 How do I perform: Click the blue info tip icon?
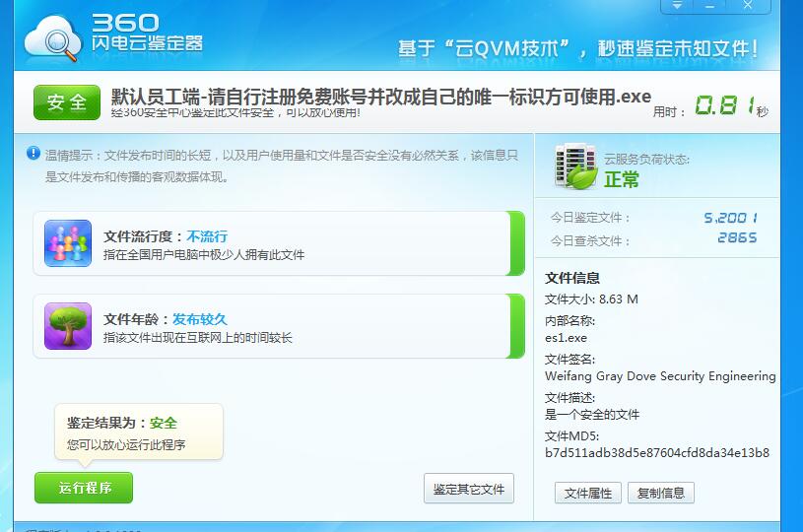click(33, 153)
